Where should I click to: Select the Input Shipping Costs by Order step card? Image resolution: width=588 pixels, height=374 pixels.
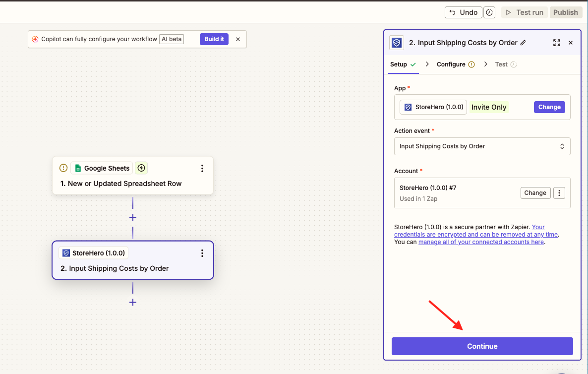coord(133,260)
